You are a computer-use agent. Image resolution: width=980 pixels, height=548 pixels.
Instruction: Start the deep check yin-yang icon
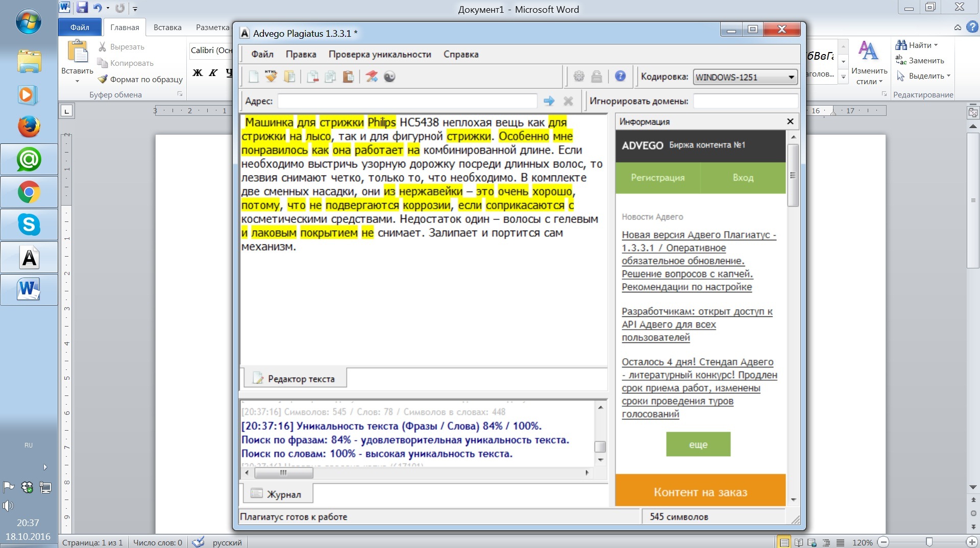(389, 77)
